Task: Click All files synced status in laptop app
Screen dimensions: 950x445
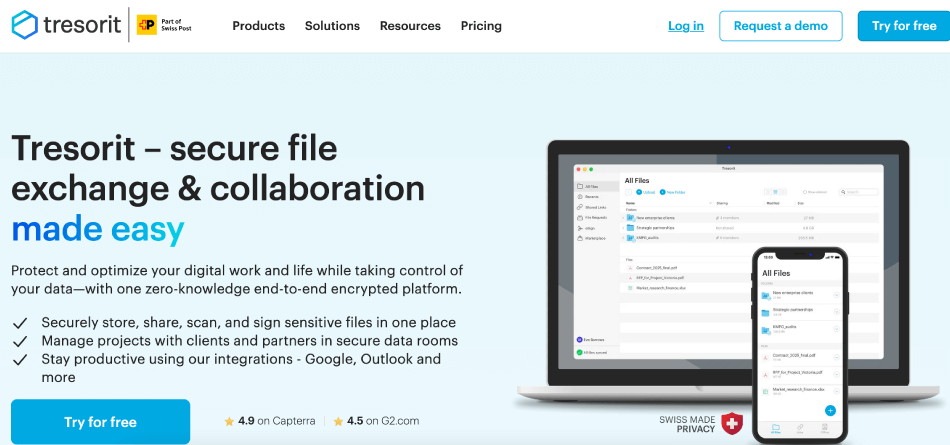Action: [593, 352]
